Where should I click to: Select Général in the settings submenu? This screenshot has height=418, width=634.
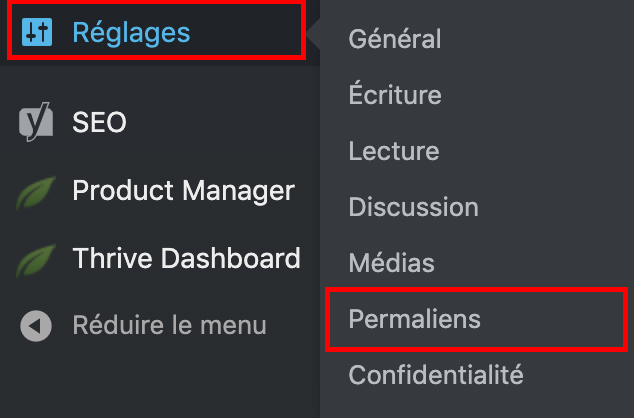pyautogui.click(x=394, y=39)
